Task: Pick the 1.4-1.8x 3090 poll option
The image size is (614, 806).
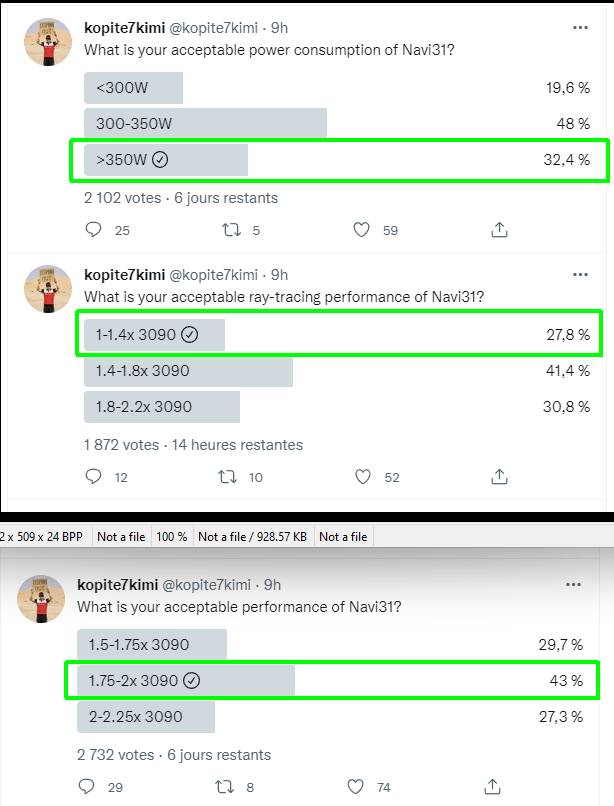Action: pos(188,371)
